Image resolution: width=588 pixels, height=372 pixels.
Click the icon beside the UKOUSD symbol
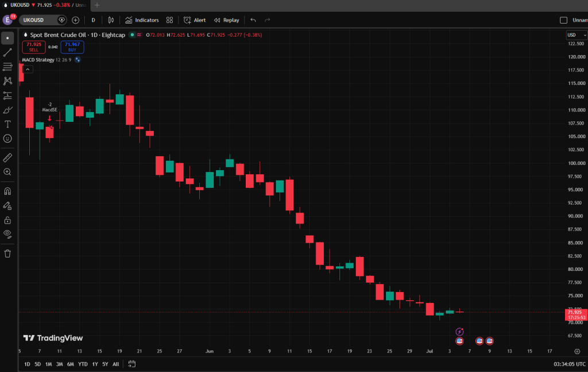pos(62,20)
